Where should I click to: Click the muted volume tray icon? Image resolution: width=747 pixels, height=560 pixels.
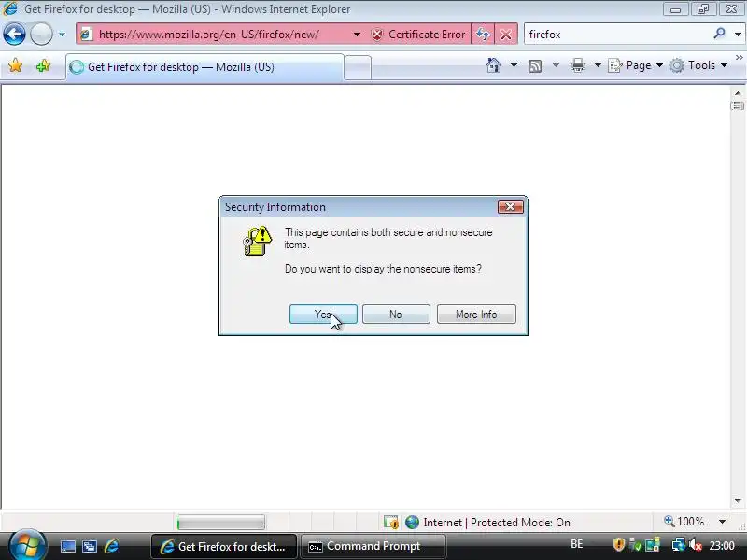pyautogui.click(x=696, y=545)
